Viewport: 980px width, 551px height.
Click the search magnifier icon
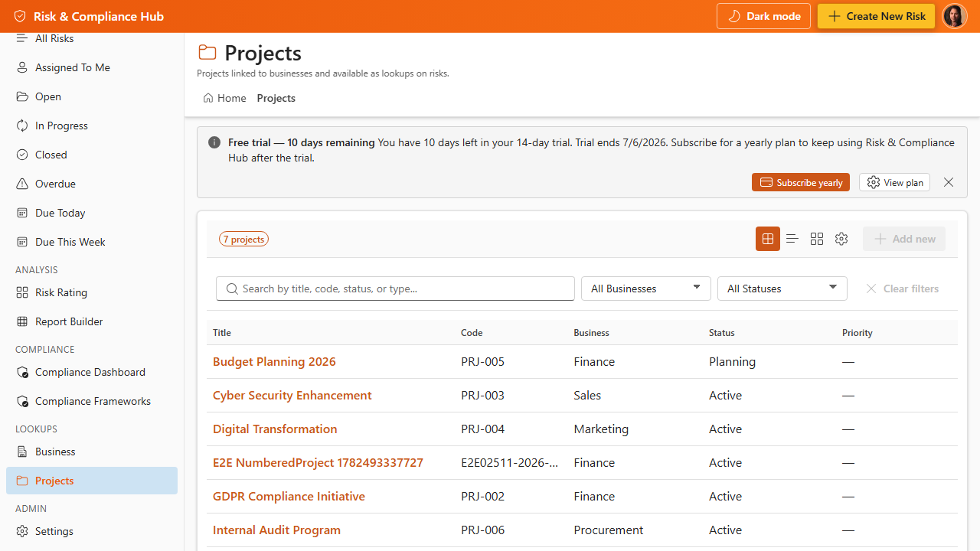coord(232,289)
